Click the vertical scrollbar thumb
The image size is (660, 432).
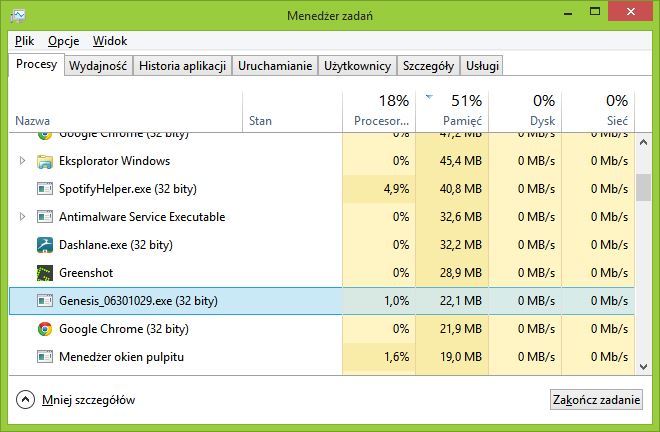point(643,188)
